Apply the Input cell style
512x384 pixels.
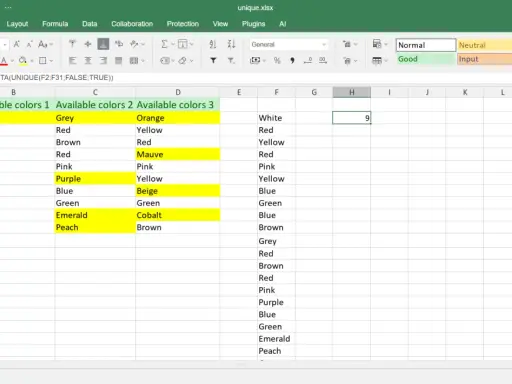tap(485, 59)
